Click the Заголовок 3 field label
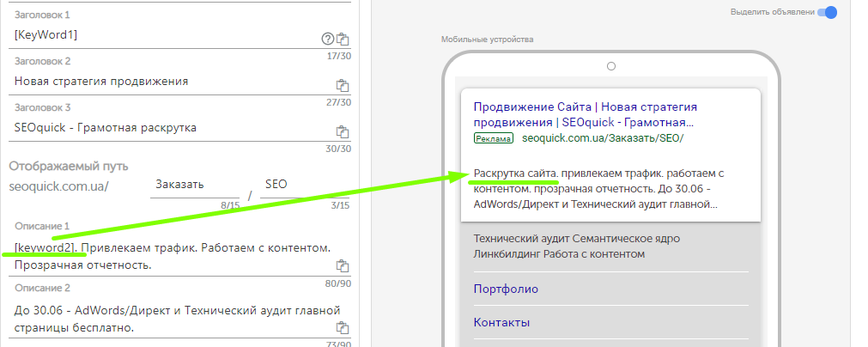868x347 pixels. pyautogui.click(x=43, y=108)
